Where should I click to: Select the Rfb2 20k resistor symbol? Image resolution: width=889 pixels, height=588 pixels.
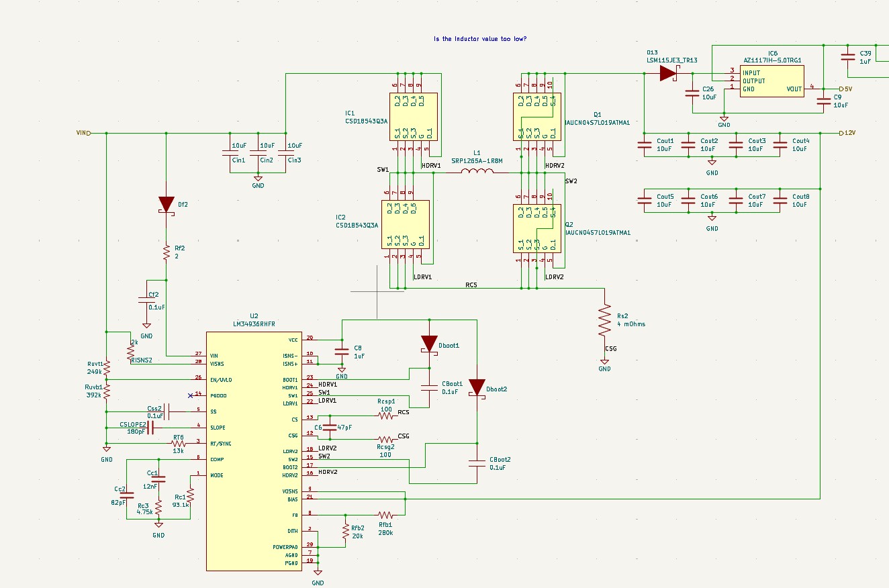[x=345, y=532]
